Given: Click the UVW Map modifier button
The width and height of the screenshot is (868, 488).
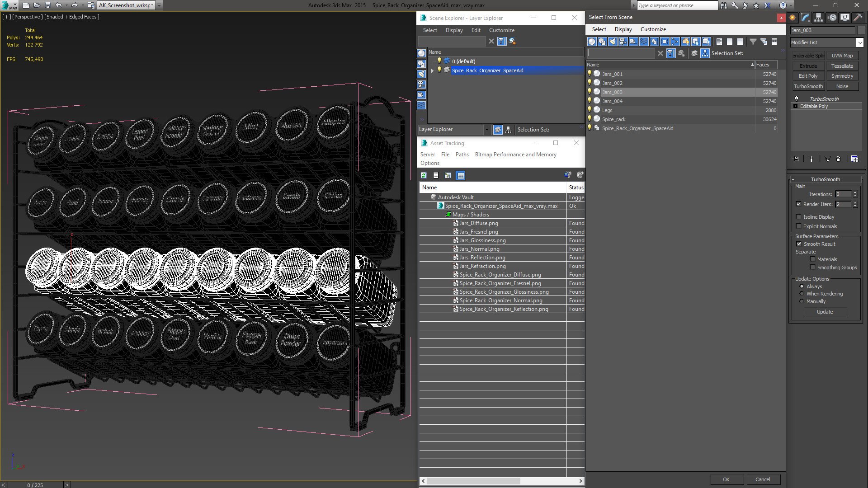Looking at the screenshot, I should point(842,56).
